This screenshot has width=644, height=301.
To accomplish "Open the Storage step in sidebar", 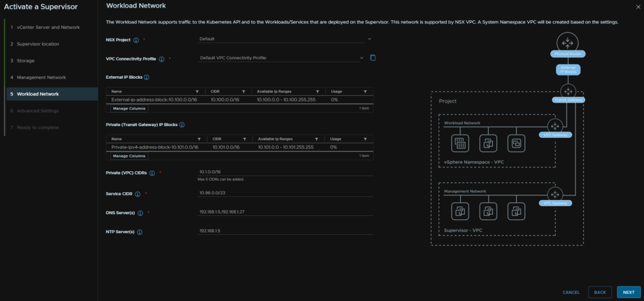I will 26,60.
